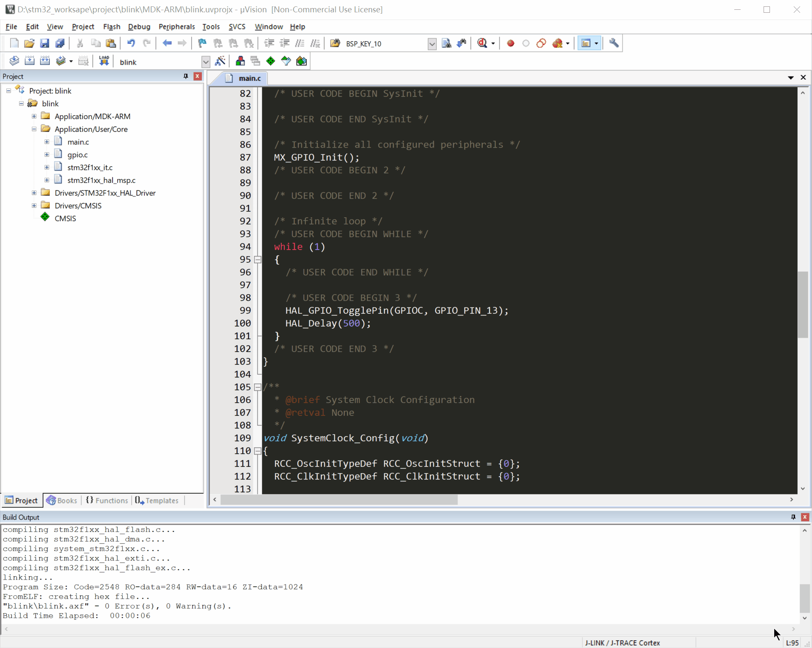
Task: Click the Build Output vertical scrollbar thumb
Action: 804,598
